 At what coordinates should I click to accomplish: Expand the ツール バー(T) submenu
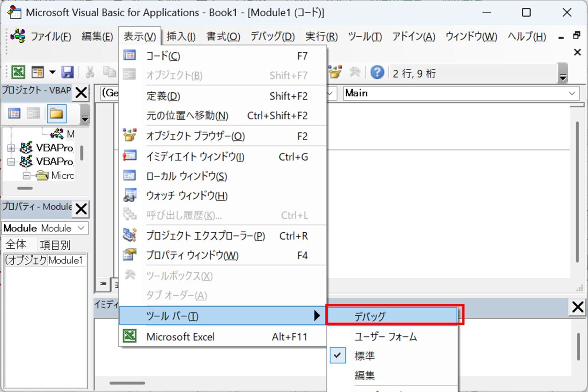pyautogui.click(x=222, y=316)
